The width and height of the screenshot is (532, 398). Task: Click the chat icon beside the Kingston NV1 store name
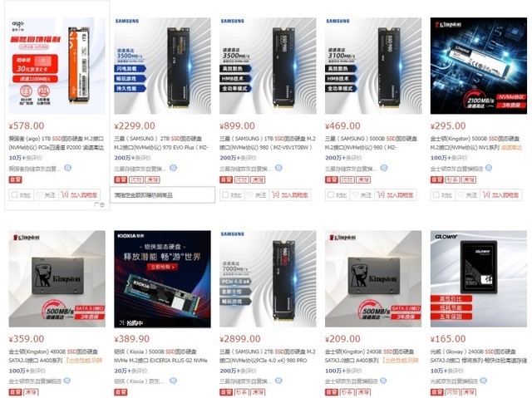coord(489,168)
